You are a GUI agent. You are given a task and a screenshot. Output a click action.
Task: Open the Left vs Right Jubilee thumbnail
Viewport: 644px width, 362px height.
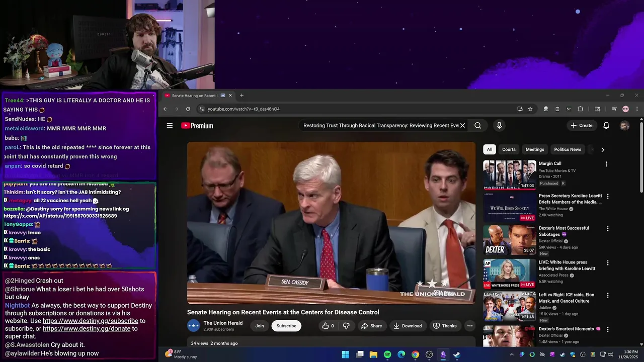point(510,306)
